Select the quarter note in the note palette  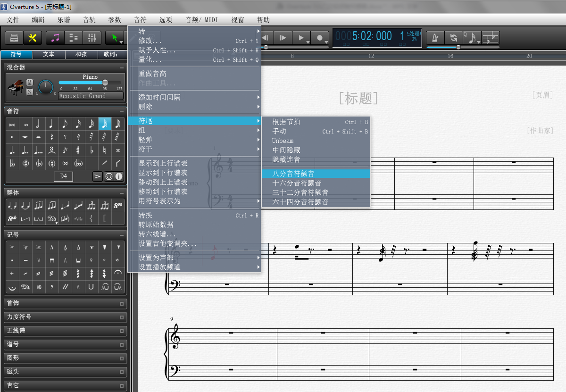[x=50, y=124]
